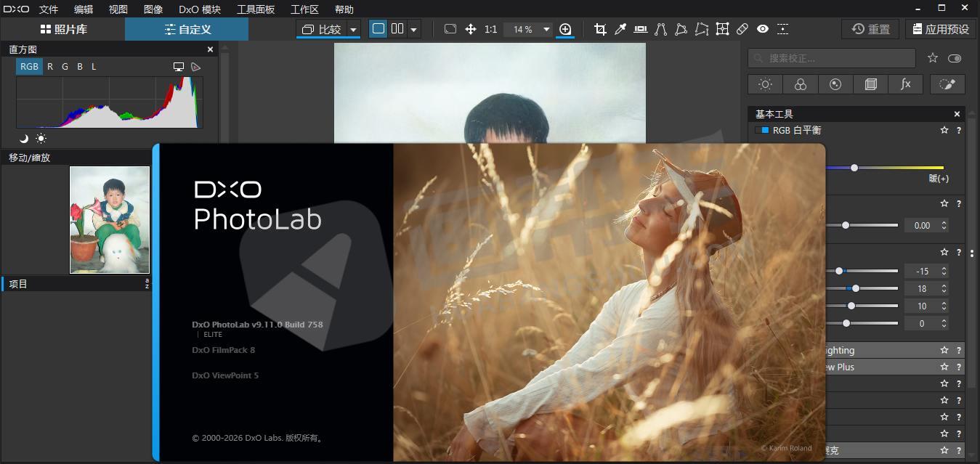This screenshot has width=980, height=464.
Task: Click the 比较 compare button
Action: [322, 30]
